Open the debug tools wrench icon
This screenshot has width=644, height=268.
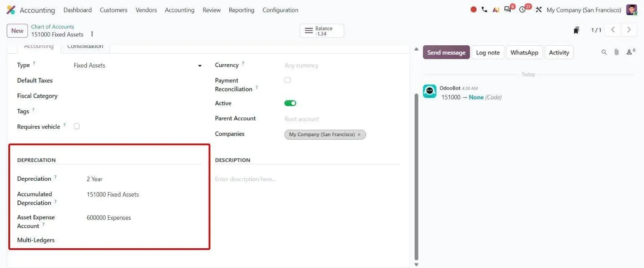539,10
